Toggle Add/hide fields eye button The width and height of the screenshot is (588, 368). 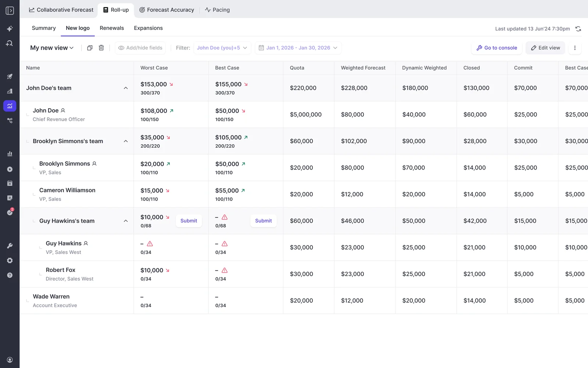click(140, 48)
